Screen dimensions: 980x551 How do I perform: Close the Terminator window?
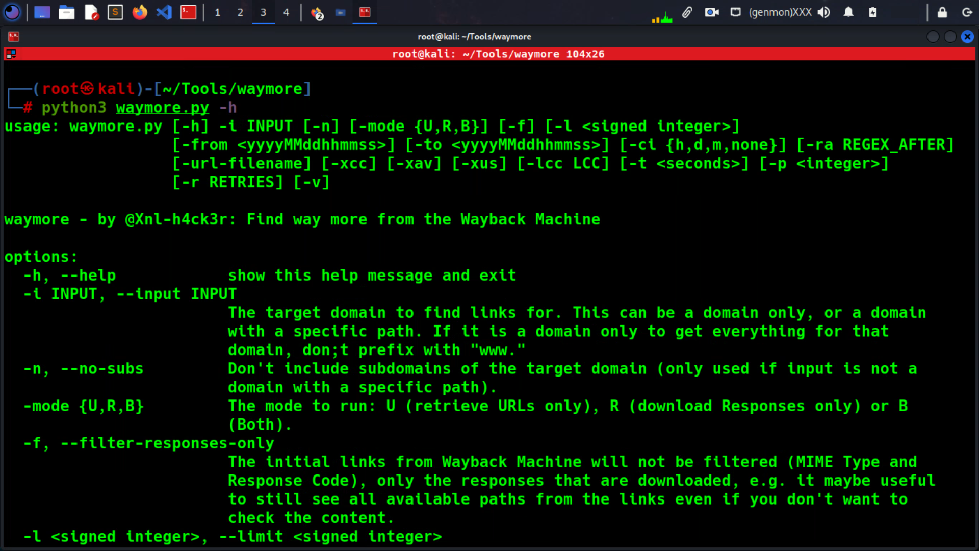[x=968, y=37]
